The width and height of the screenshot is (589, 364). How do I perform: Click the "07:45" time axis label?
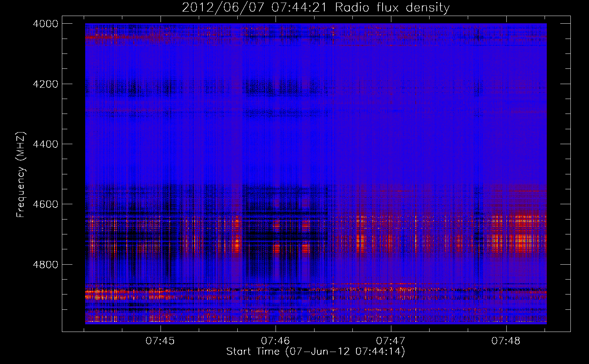[160, 341]
